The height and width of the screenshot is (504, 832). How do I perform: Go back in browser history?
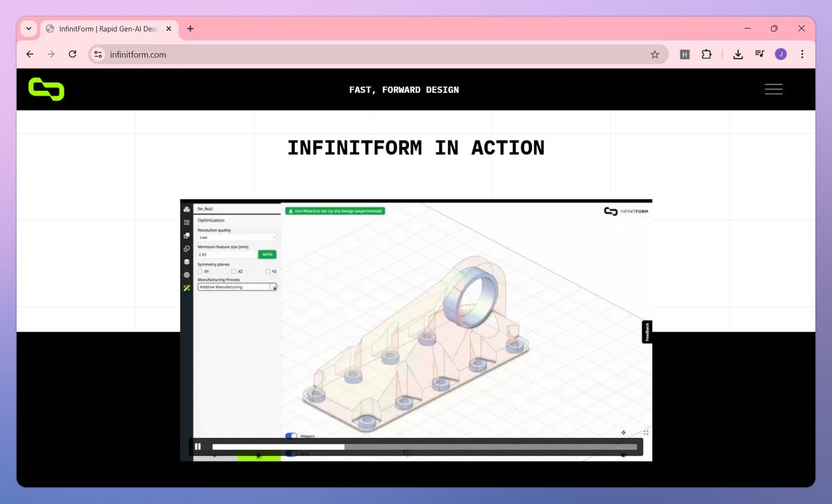(x=29, y=54)
